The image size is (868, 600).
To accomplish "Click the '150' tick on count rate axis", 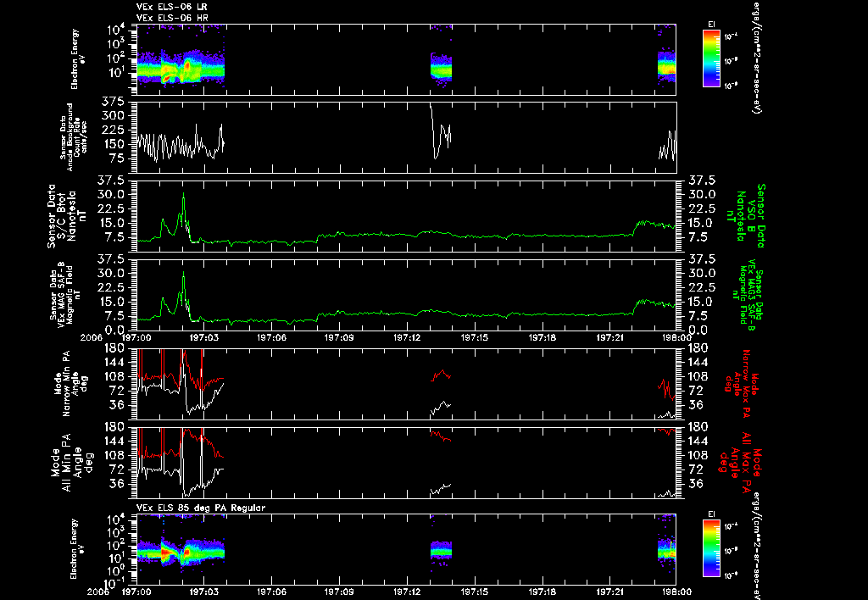I will 113,144.
